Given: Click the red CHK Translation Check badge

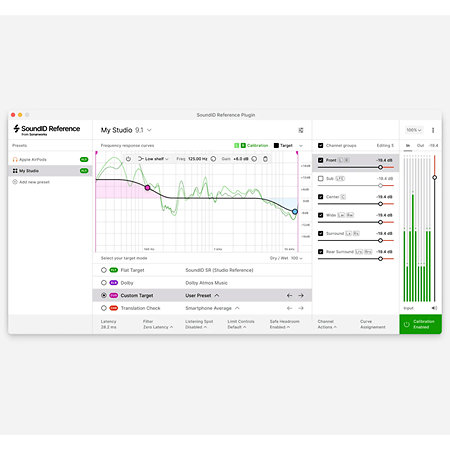Looking at the screenshot, I should [x=114, y=308].
